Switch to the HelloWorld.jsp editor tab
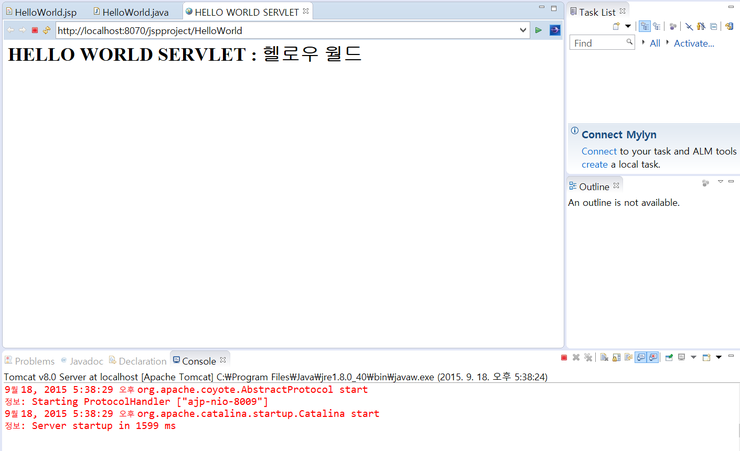 (45, 11)
